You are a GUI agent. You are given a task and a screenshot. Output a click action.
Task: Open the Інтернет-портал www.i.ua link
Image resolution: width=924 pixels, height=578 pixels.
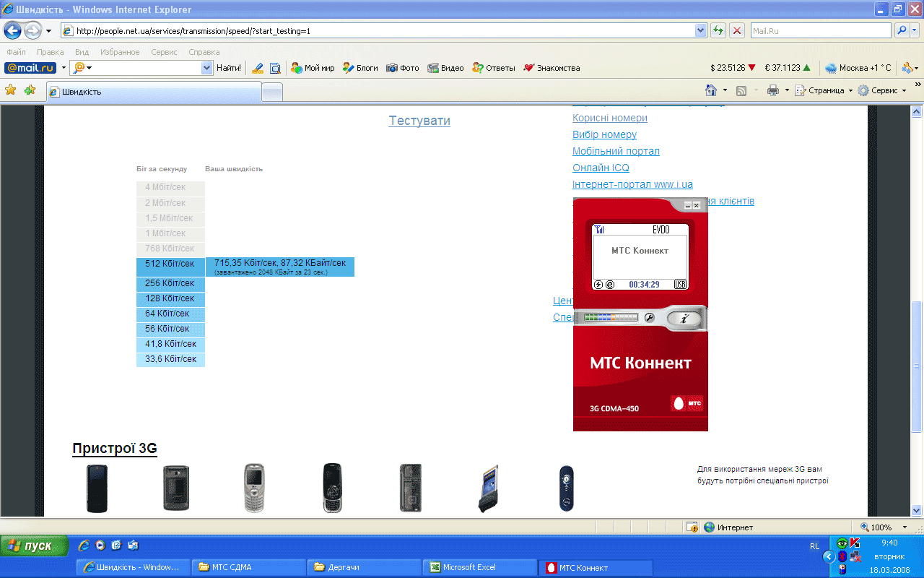(x=632, y=184)
